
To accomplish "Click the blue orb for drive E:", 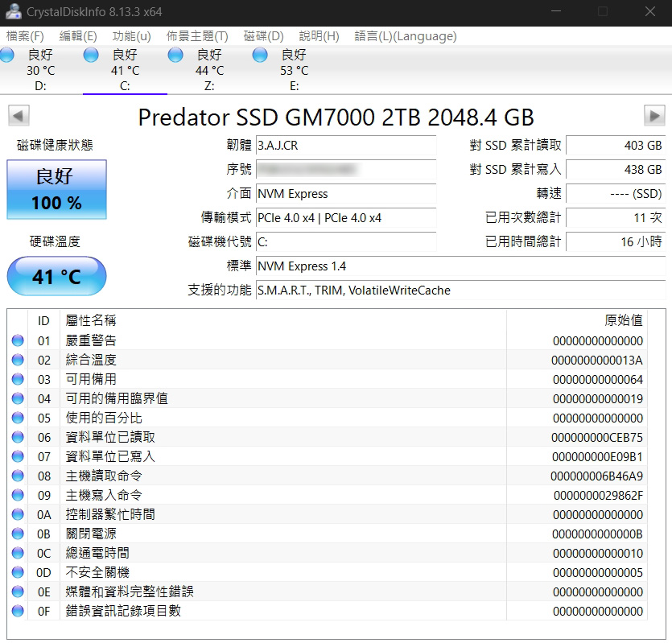I will [x=260, y=55].
